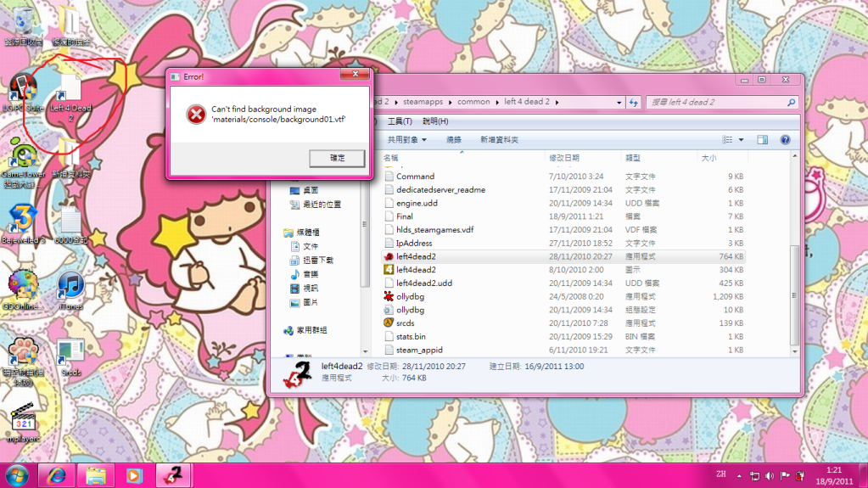Click the 確定 button in the error dialog

[337, 158]
